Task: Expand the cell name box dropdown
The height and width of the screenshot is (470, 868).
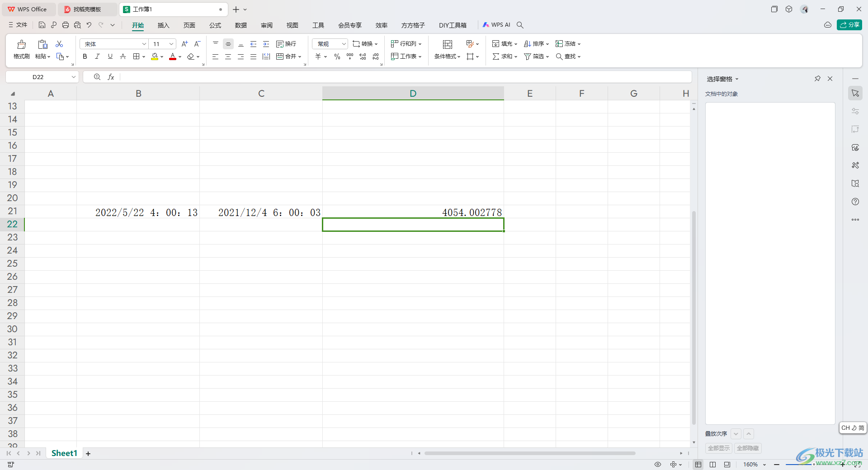Action: click(73, 77)
